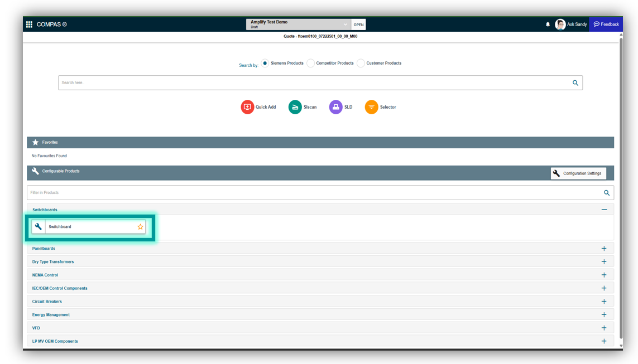Open the Feedback panel
The height and width of the screenshot is (364, 638).
[x=606, y=25]
